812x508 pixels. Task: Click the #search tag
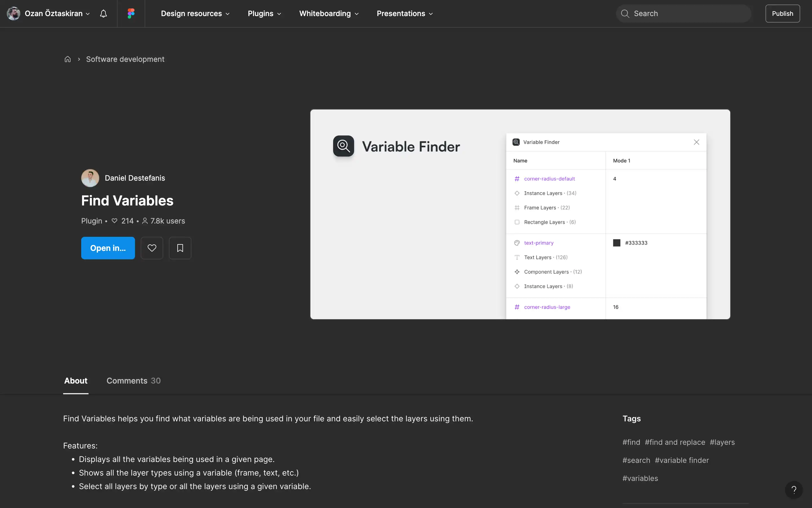pyautogui.click(x=636, y=460)
